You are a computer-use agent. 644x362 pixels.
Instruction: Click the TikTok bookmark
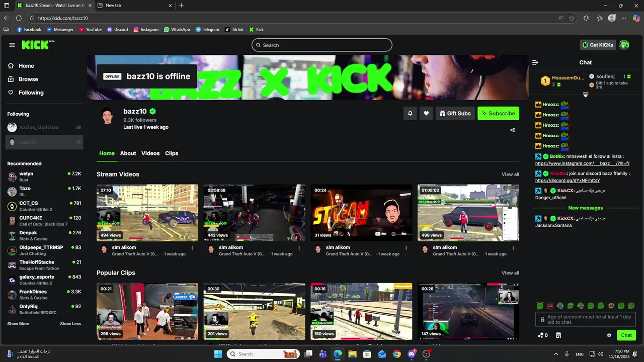click(234, 30)
